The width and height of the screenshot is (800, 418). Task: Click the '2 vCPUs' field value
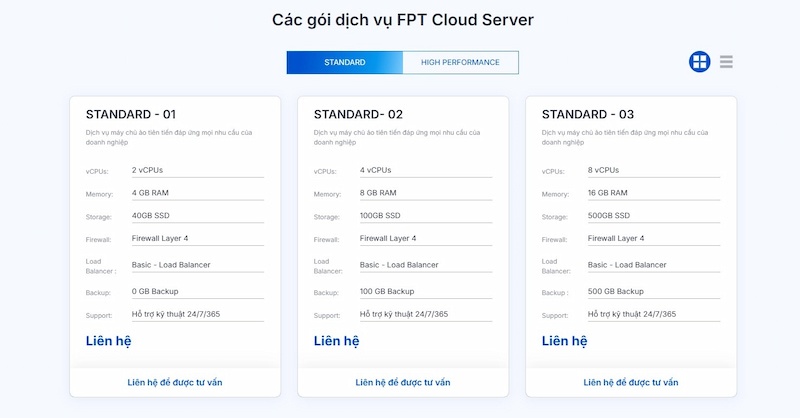click(x=151, y=170)
